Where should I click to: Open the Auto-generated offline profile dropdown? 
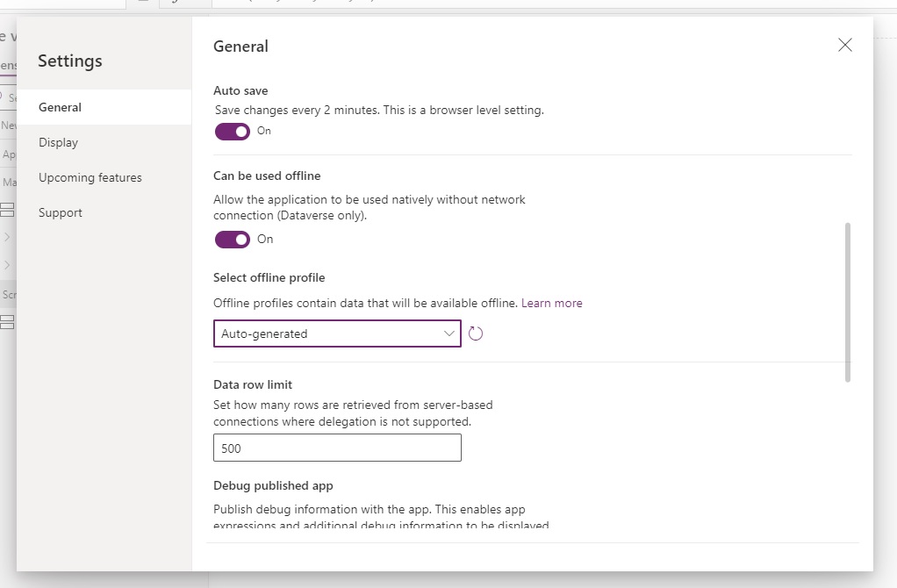337,333
